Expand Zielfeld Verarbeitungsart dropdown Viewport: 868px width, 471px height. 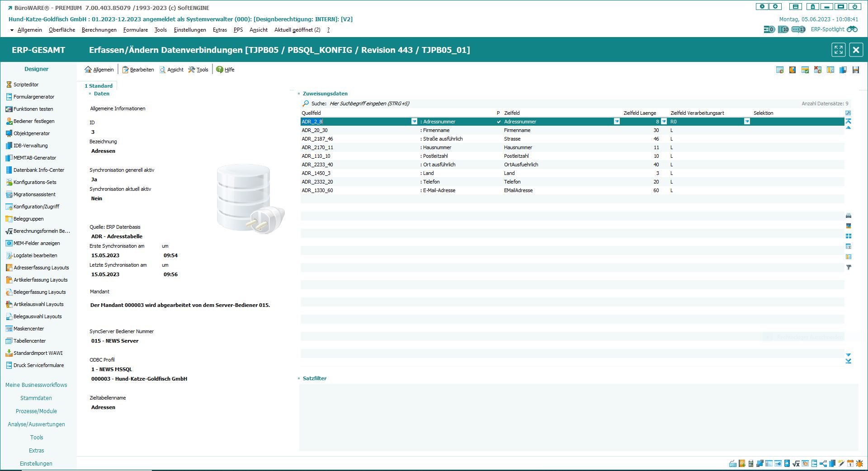click(x=747, y=122)
